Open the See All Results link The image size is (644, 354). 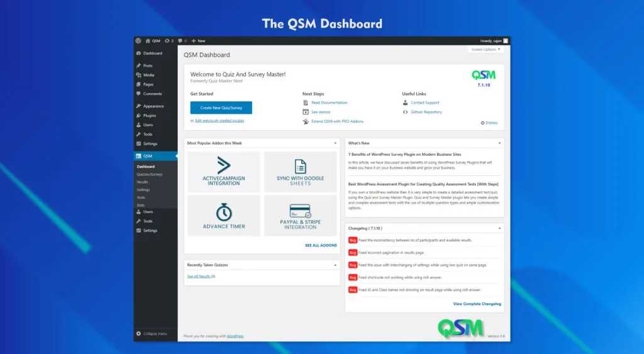tap(199, 277)
